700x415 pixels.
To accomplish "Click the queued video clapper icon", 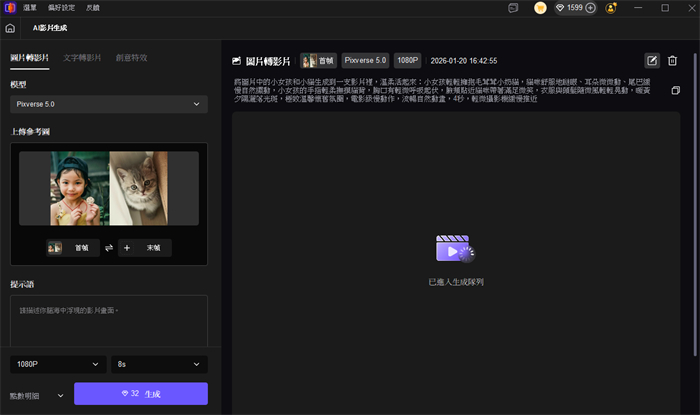I will click(455, 248).
